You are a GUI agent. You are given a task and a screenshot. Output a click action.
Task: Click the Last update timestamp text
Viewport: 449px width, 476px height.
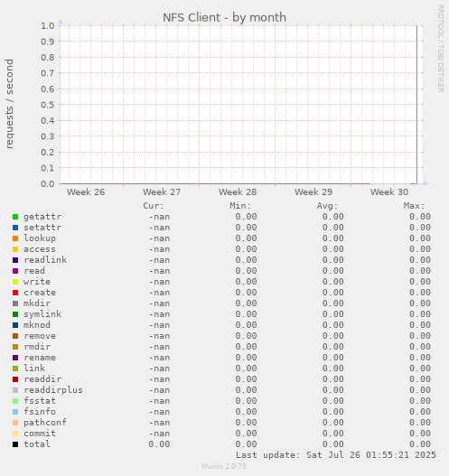[x=336, y=455]
